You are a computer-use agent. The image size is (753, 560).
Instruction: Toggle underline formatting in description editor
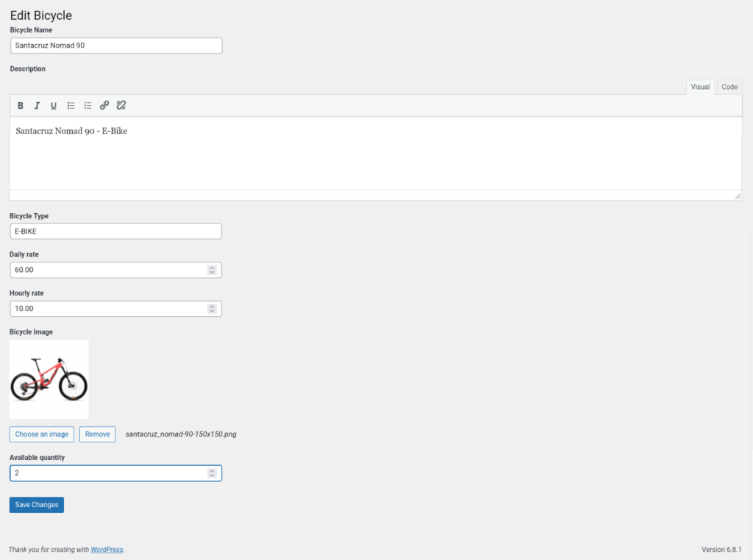54,106
